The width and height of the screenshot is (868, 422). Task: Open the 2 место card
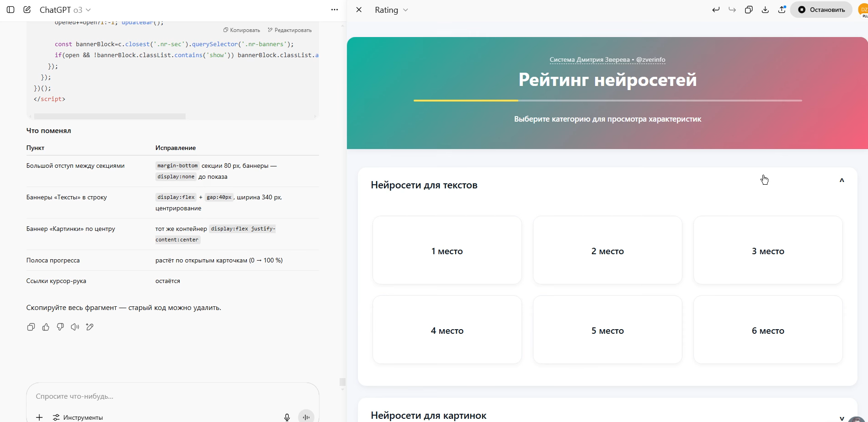click(x=607, y=251)
